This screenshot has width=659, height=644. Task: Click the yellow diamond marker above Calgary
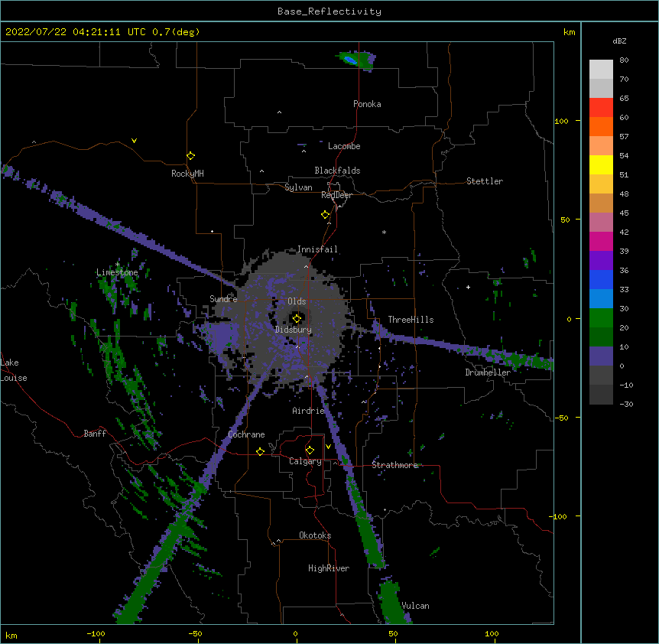point(310,450)
